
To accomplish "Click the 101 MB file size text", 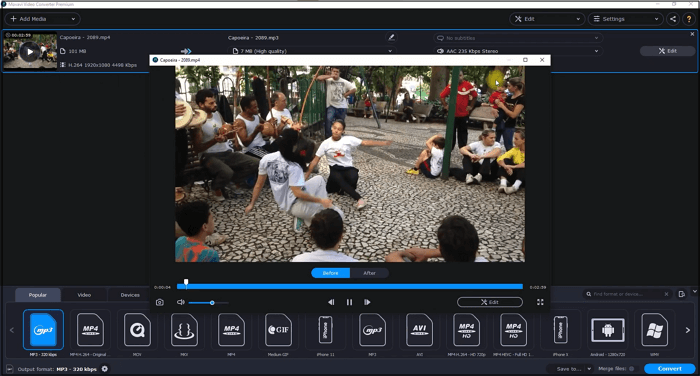I will [x=77, y=51].
